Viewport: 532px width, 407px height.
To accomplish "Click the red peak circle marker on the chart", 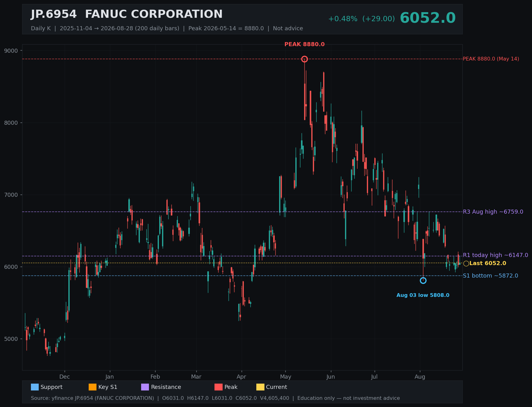I will 304,59.
